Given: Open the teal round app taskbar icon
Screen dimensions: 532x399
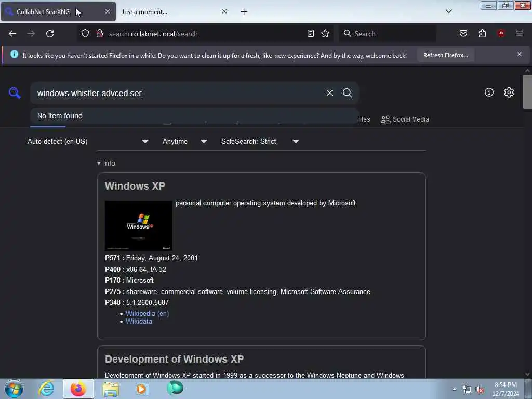Looking at the screenshot, I should coord(175,388).
